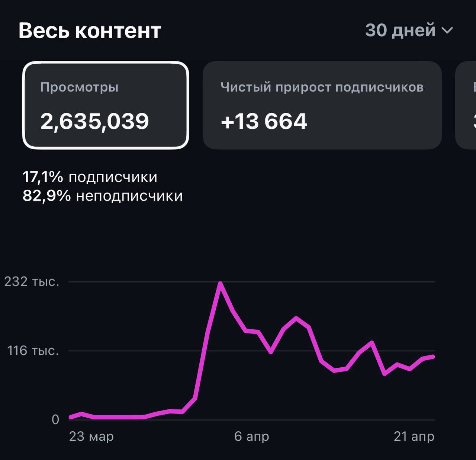The width and height of the screenshot is (476, 460).
Task: Click the +13 664 subscriber growth value
Action: coord(264,121)
